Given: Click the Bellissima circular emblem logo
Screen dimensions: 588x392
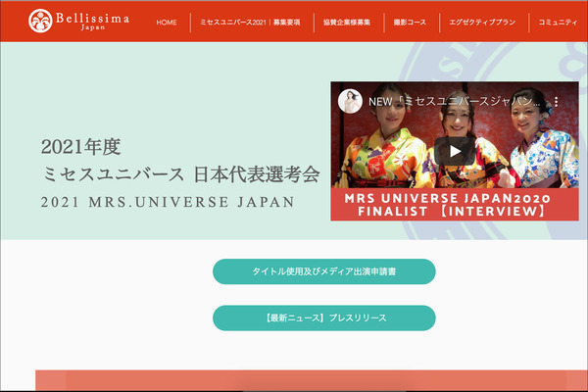Looking at the screenshot, I should point(40,21).
